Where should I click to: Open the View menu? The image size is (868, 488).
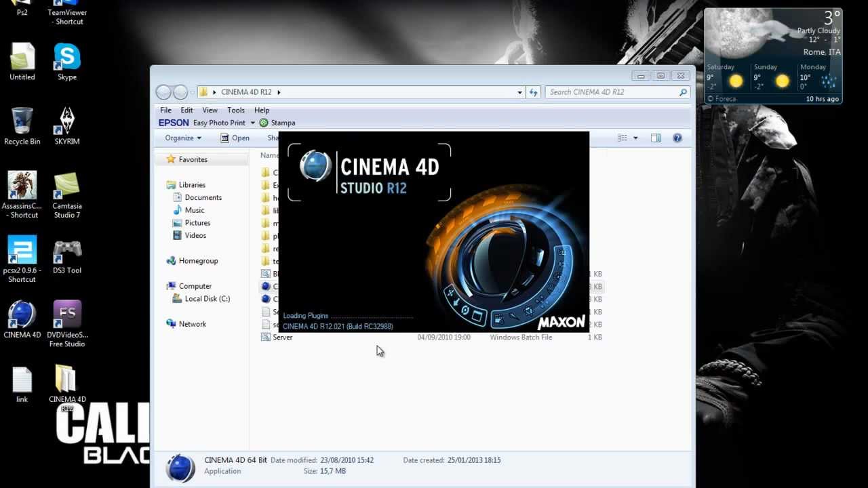point(210,110)
